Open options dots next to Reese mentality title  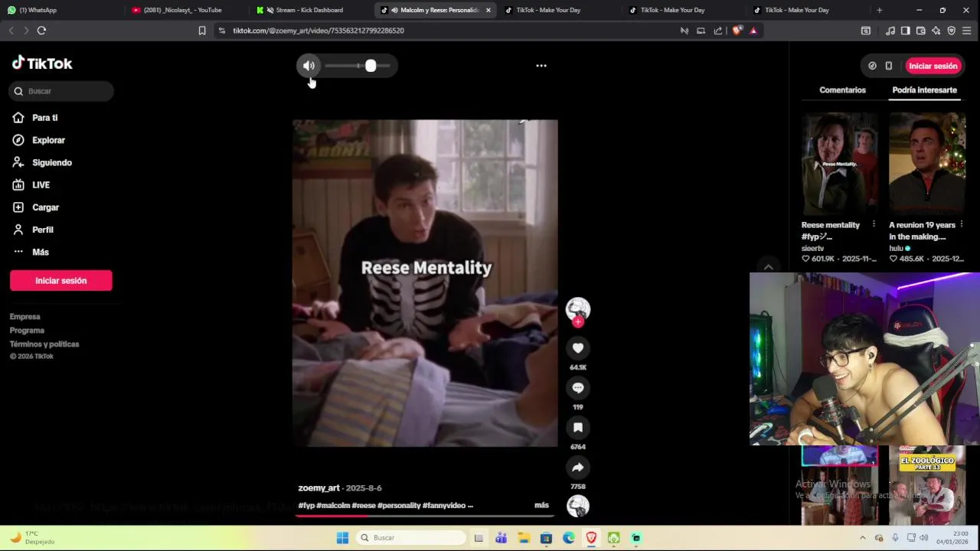pyautogui.click(x=874, y=225)
